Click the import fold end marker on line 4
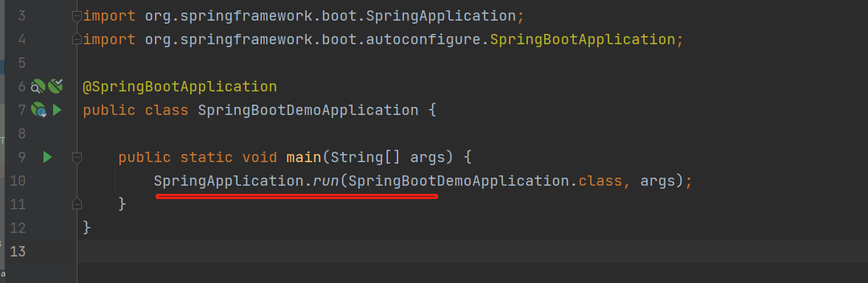Screen dimensions: 868x283 [77, 39]
